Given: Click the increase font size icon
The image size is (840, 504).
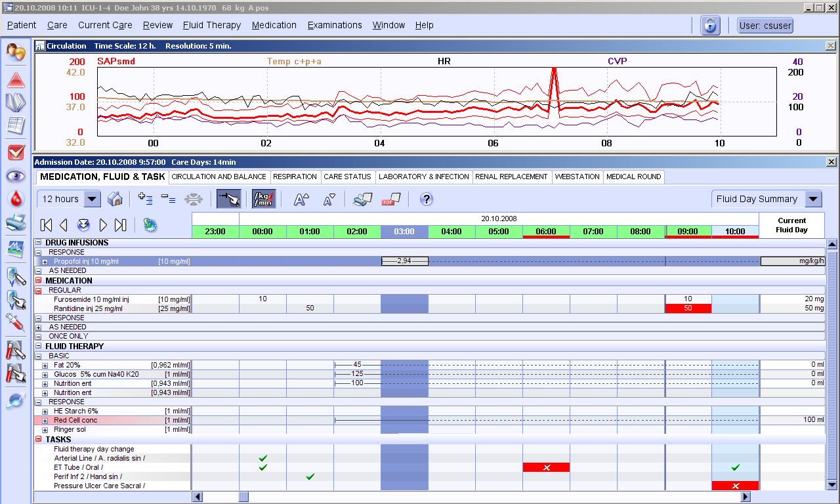Looking at the screenshot, I should [x=301, y=199].
